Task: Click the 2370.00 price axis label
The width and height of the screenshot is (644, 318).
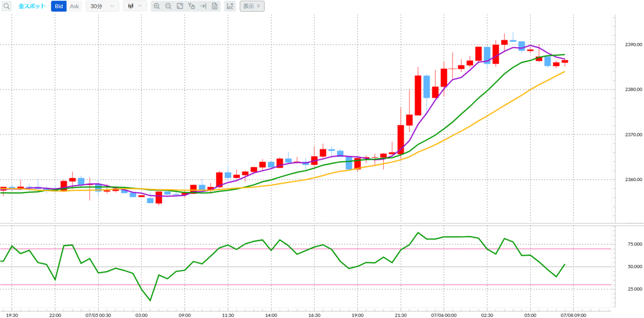Action: [633, 134]
